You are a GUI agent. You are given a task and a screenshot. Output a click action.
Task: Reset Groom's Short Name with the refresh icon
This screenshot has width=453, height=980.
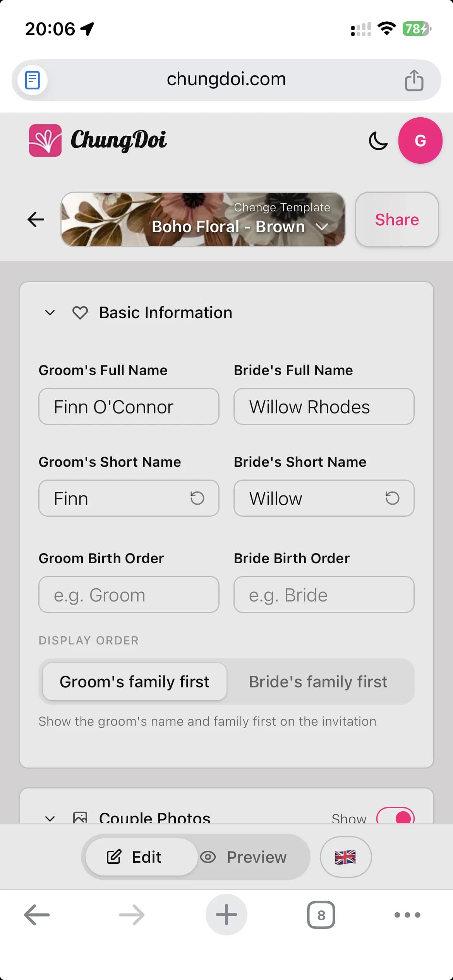[197, 498]
